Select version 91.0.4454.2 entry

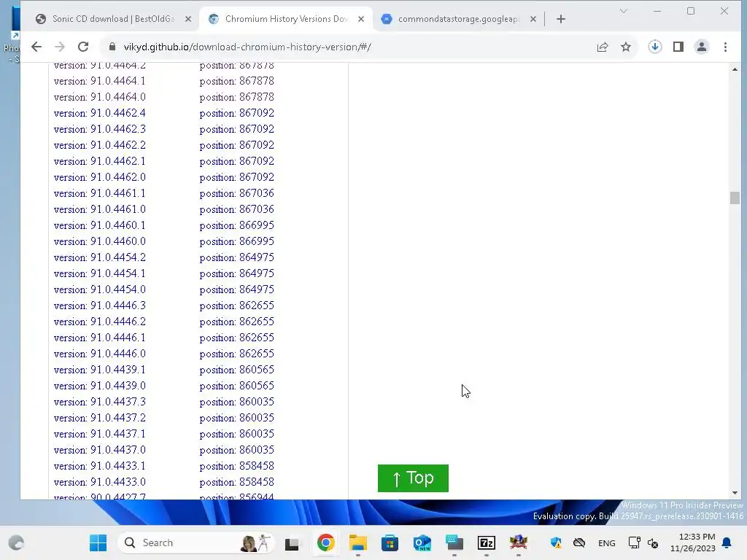(99, 257)
